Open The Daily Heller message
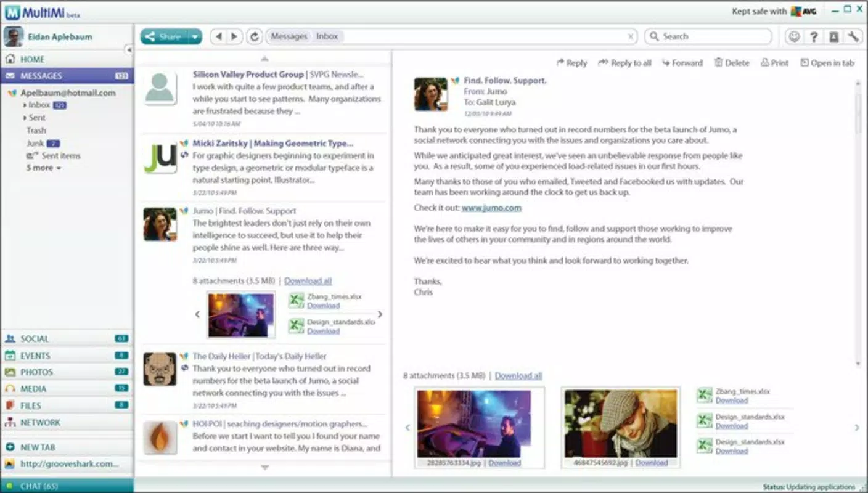Screen dimensions: 868x493 (264, 381)
